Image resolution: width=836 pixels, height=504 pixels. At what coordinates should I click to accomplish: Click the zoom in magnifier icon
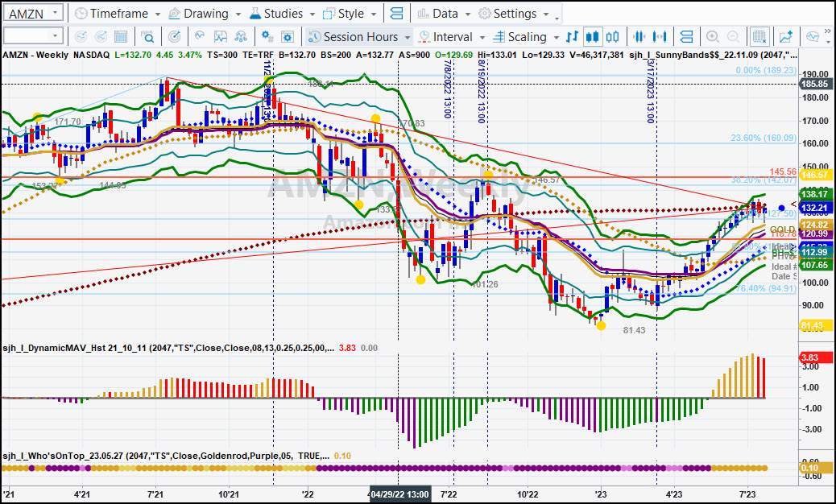[713, 36]
